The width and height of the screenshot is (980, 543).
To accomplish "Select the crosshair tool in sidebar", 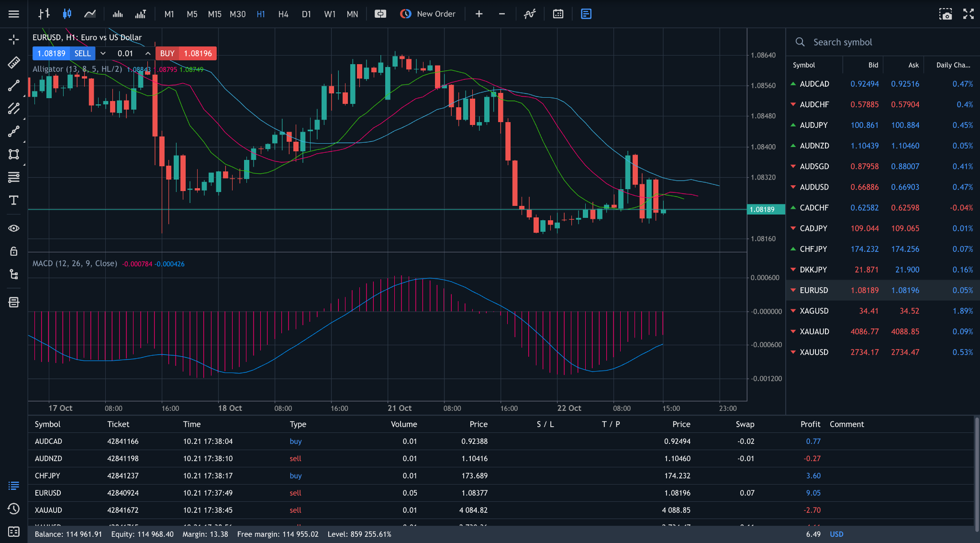I will (13, 40).
